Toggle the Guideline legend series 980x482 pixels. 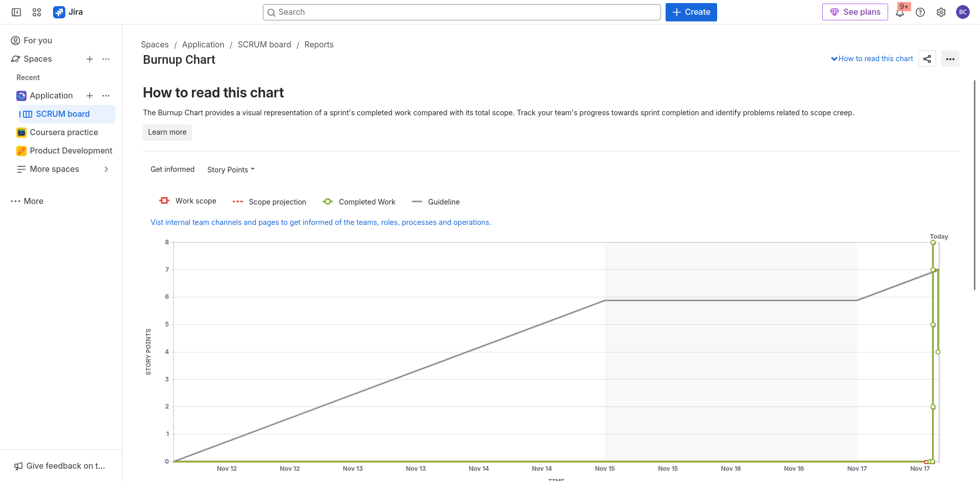[436, 202]
